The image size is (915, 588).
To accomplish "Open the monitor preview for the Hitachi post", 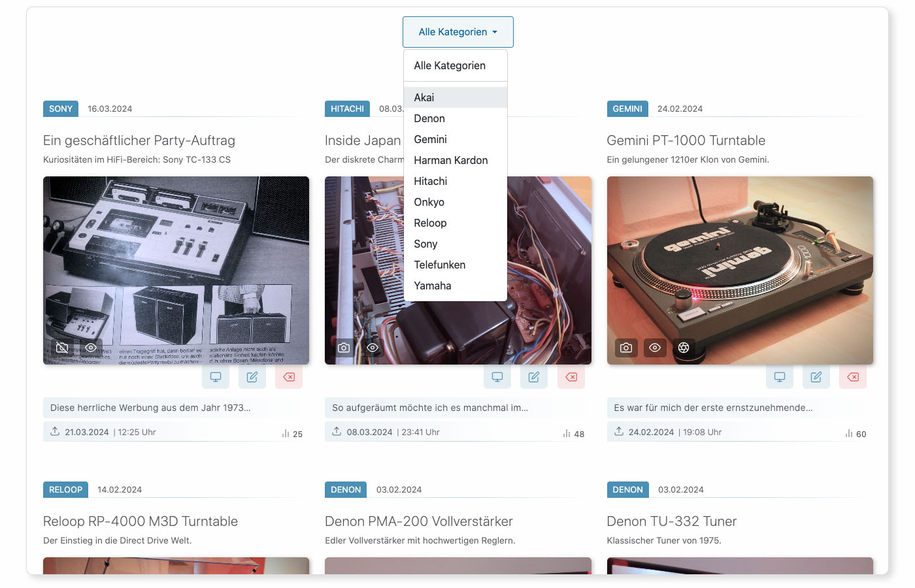I will [497, 377].
